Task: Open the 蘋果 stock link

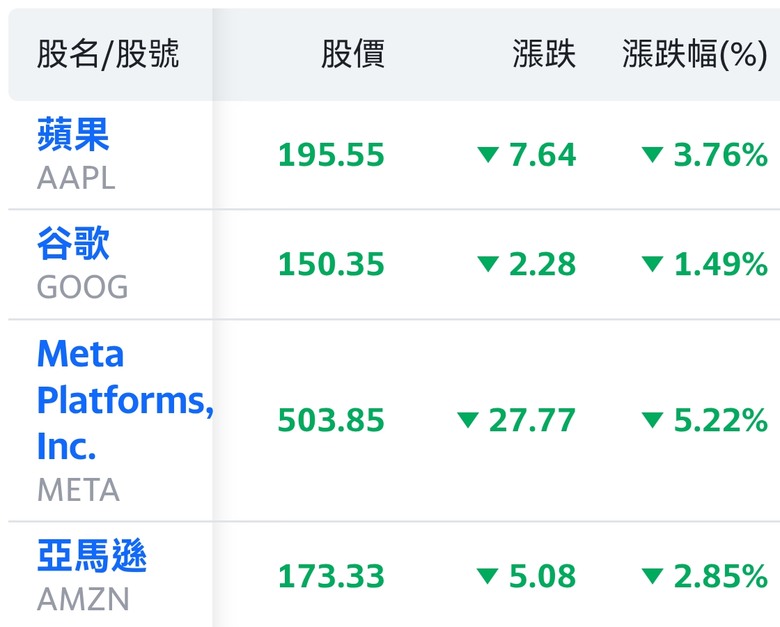Action: (73, 134)
